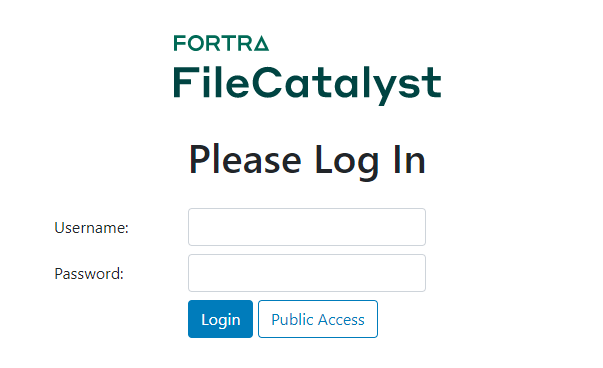Click the blue Login button
Viewport: 603px width, 368px height.
220,319
